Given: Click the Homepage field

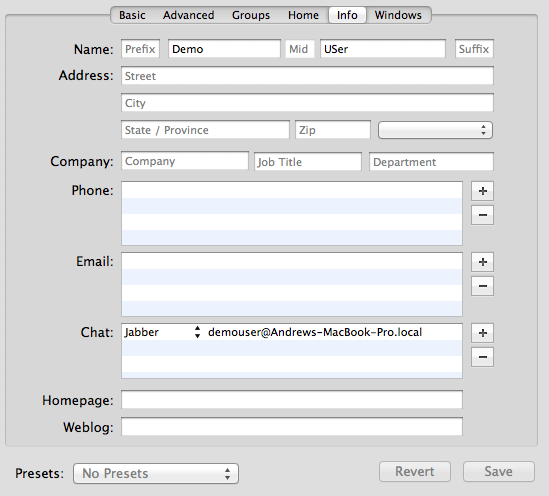Looking at the screenshot, I should [292, 400].
